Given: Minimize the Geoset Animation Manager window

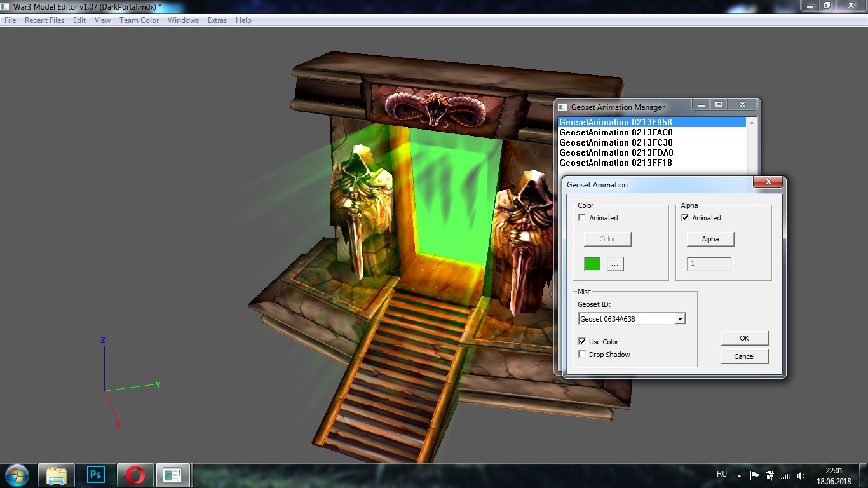Looking at the screenshot, I should 702,105.
